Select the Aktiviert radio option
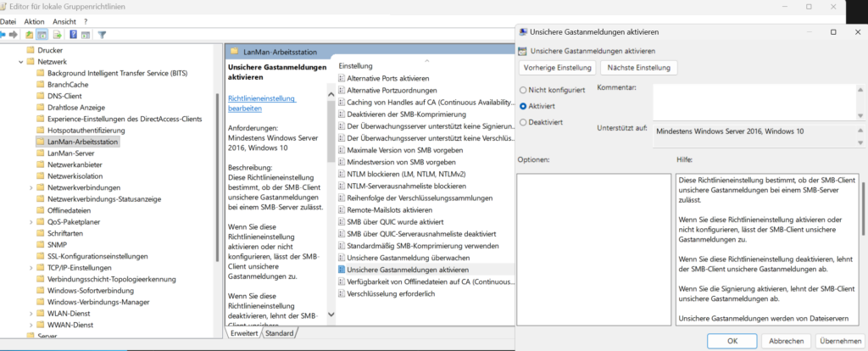Screen dimensions: 868x351 [x=522, y=106]
